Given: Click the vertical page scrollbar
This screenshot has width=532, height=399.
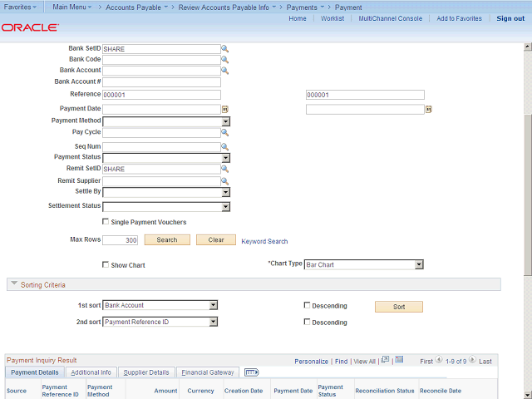Looking at the screenshot, I should pyautogui.click(x=527, y=191).
